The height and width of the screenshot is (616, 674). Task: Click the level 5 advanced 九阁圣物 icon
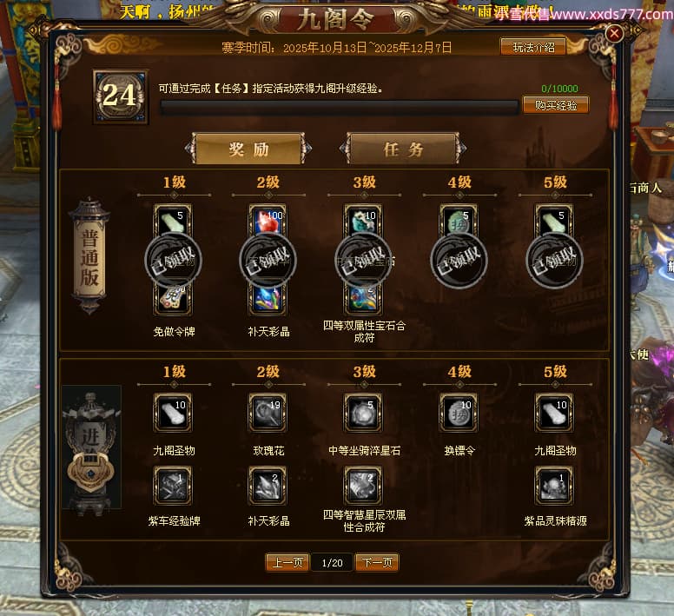(x=553, y=413)
